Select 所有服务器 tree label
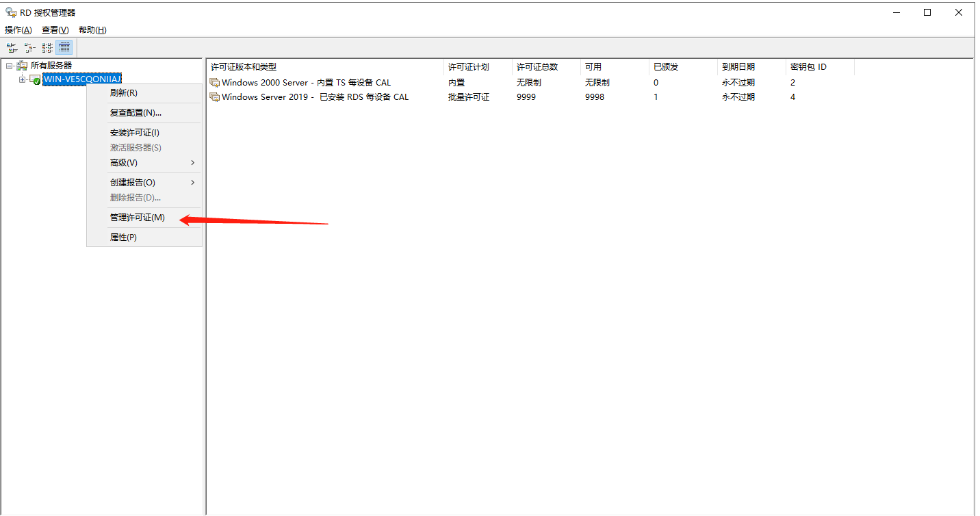 (x=51, y=66)
